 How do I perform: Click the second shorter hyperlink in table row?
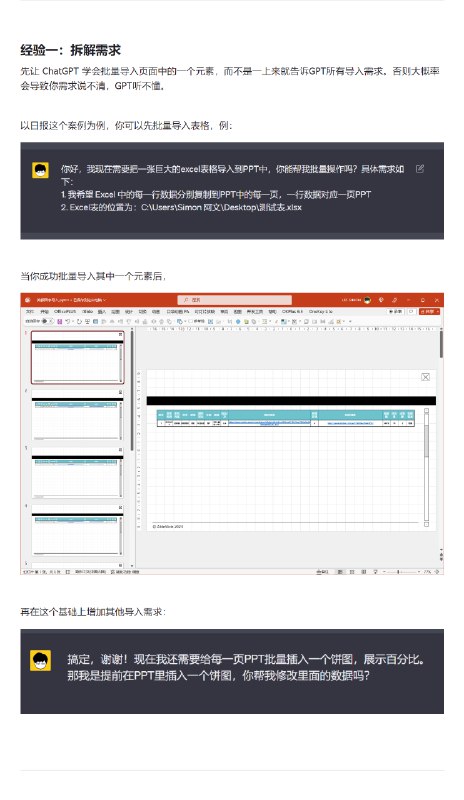tap(350, 423)
